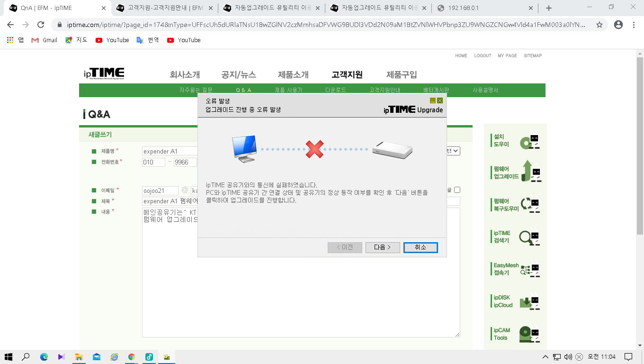Toggle the checkbox beside the email field
The height and width of the screenshot is (364, 644).
pyautogui.click(x=457, y=190)
